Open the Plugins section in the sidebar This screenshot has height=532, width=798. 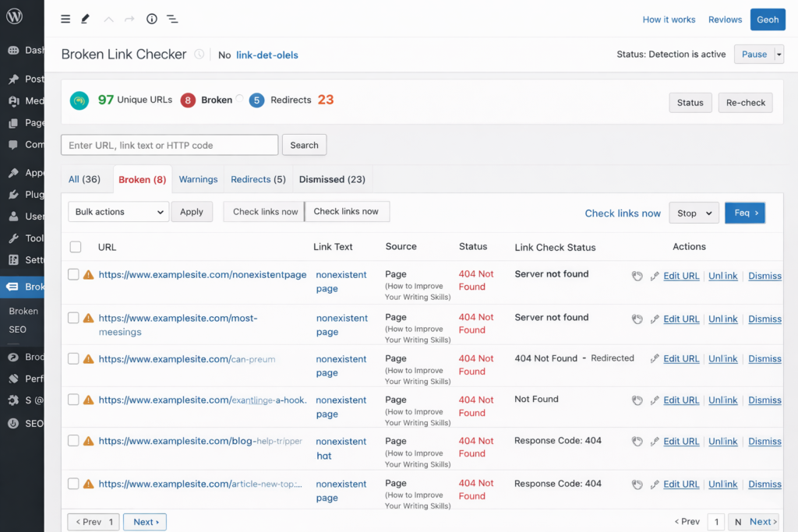pos(14,194)
